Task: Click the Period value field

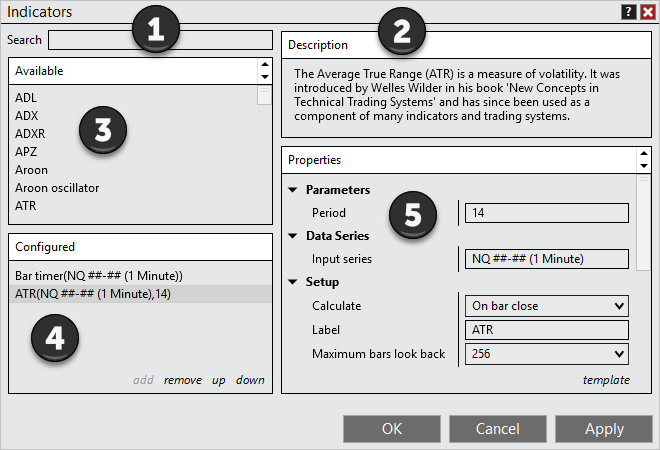Action: (x=546, y=213)
